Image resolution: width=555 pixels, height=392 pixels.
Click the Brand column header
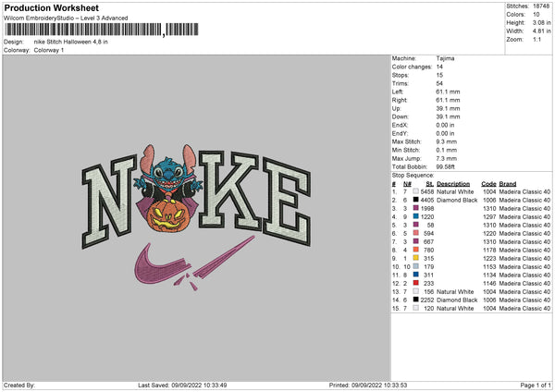(508, 184)
